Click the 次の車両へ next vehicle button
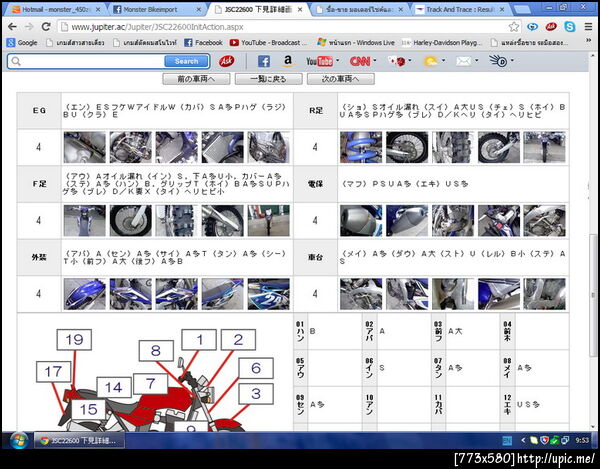Screen dimensions: 600x469 coord(341,79)
